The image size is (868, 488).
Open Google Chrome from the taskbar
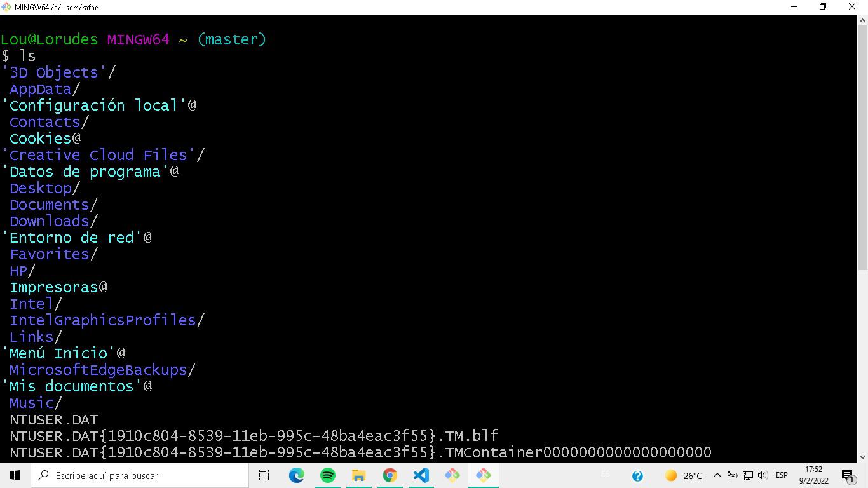coord(390,475)
